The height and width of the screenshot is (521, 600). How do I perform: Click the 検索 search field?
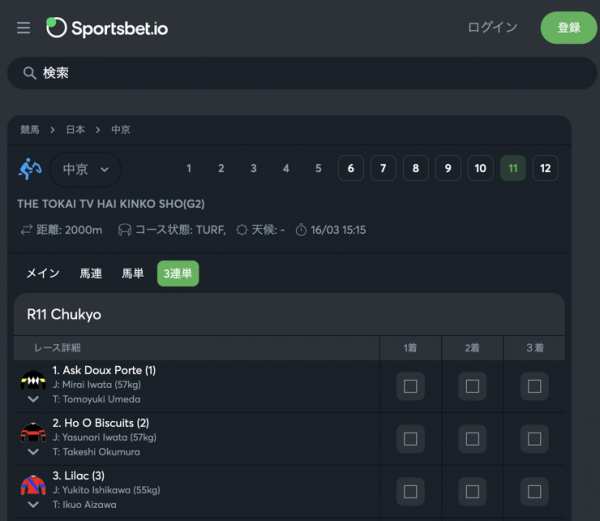[x=302, y=73]
